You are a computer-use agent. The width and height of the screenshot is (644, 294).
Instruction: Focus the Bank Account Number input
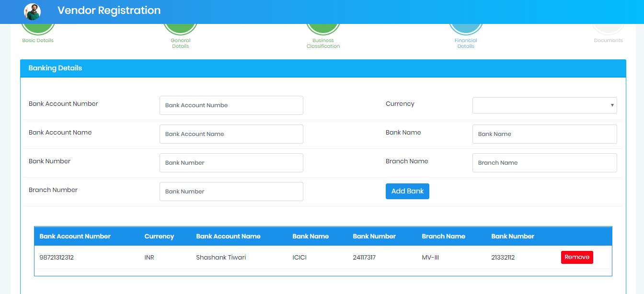(231, 105)
